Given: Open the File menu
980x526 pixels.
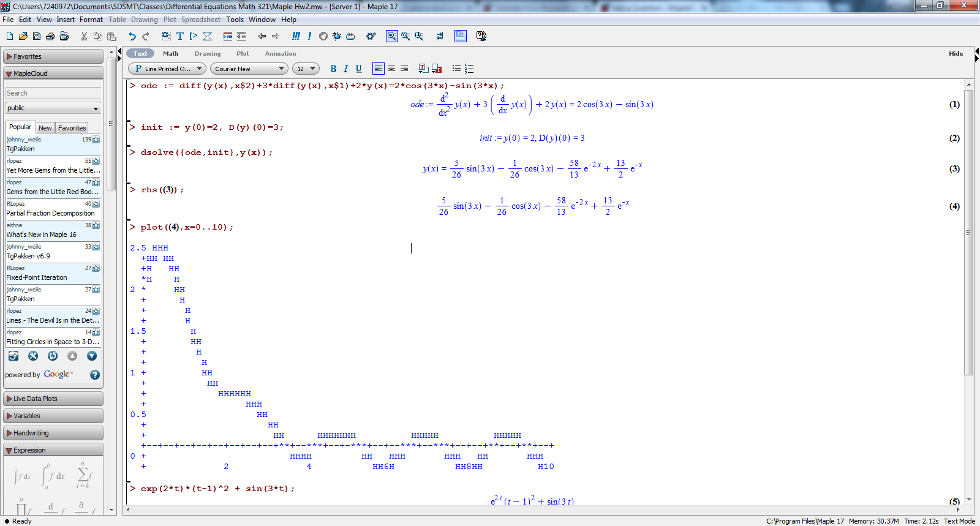Looking at the screenshot, I should (8, 20).
